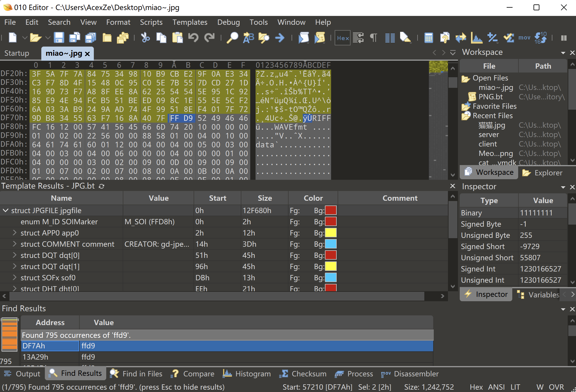
Task: Toggle the Hex edit mode button
Action: 343,38
